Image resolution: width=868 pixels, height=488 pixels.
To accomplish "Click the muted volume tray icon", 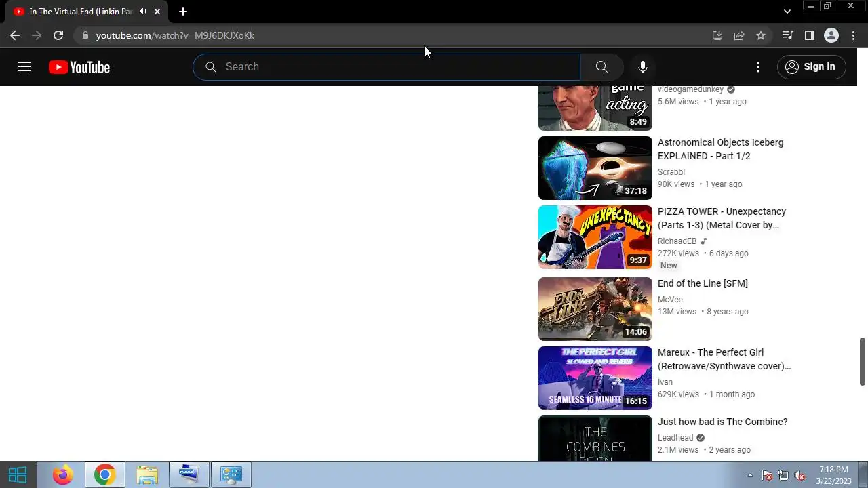I will click(x=800, y=475).
